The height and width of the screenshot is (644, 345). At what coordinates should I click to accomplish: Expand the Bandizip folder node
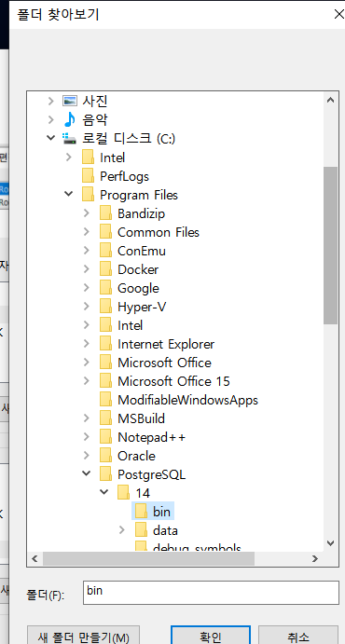click(86, 213)
